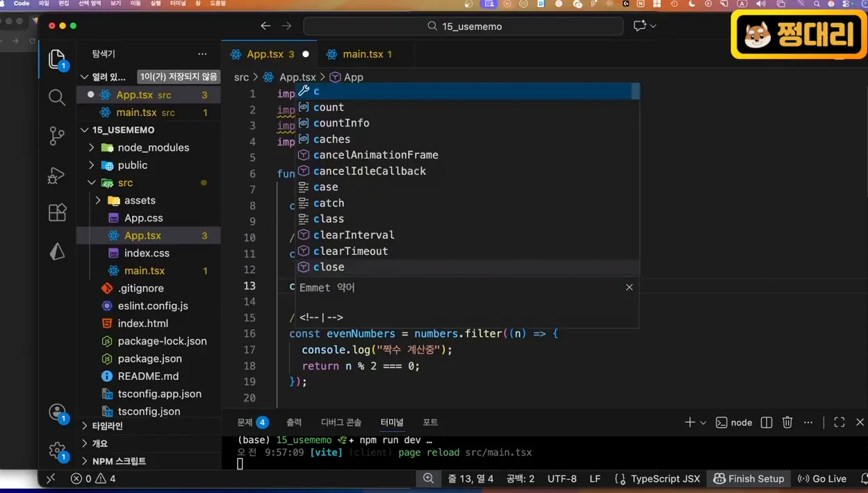Open the Explorer view in activity bar
868x493 pixels.
pos(57,59)
